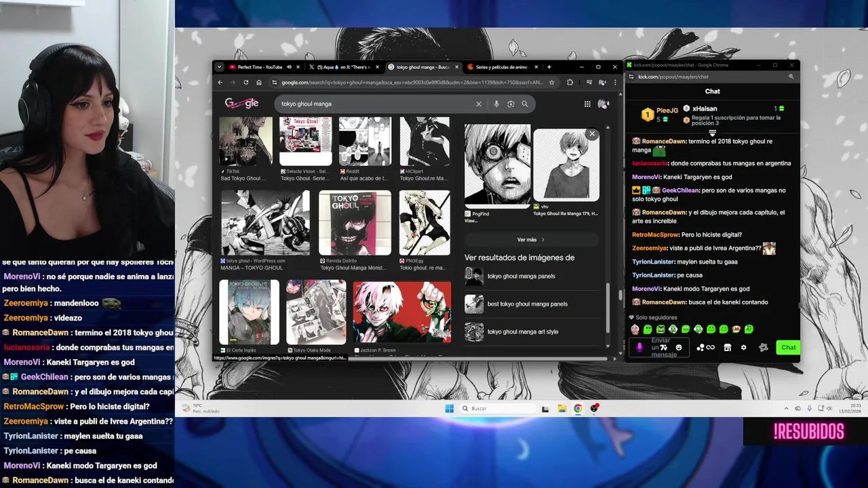The image size is (868, 488).
Task: Mute the Perfect Time YouTube tab audio
Action: [x=289, y=67]
